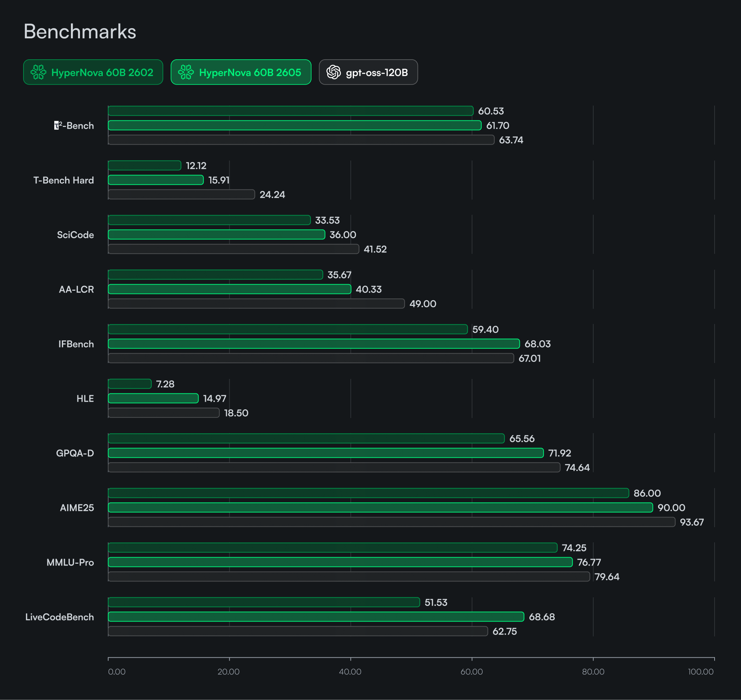Click the "GPQA-D" row label
The image size is (741, 700).
click(75, 453)
